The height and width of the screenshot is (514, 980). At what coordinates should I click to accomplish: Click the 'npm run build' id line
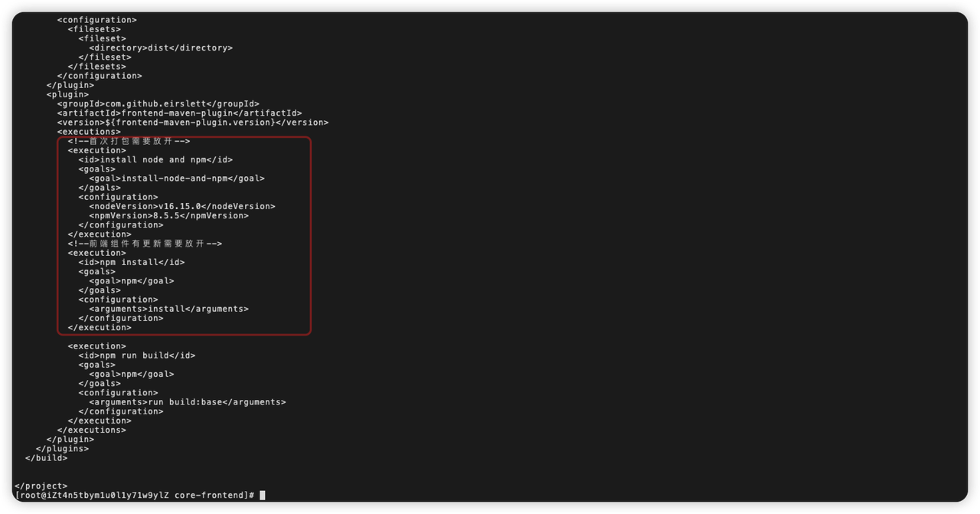click(137, 355)
